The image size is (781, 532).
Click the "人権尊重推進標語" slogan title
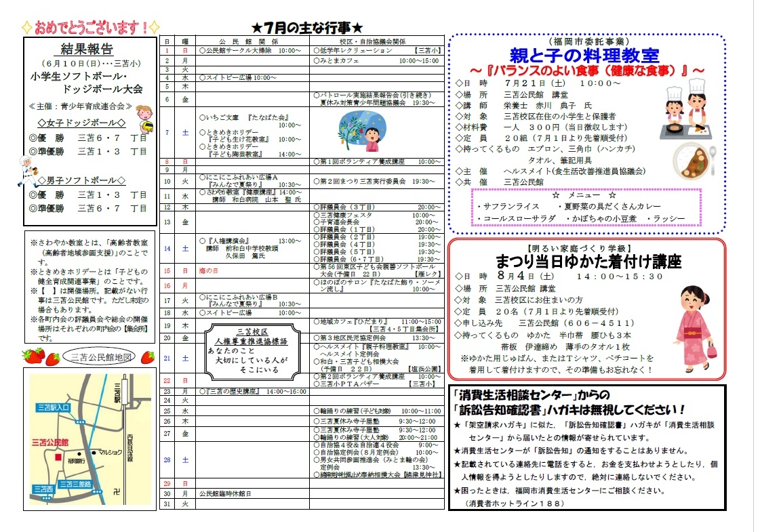pos(251,342)
